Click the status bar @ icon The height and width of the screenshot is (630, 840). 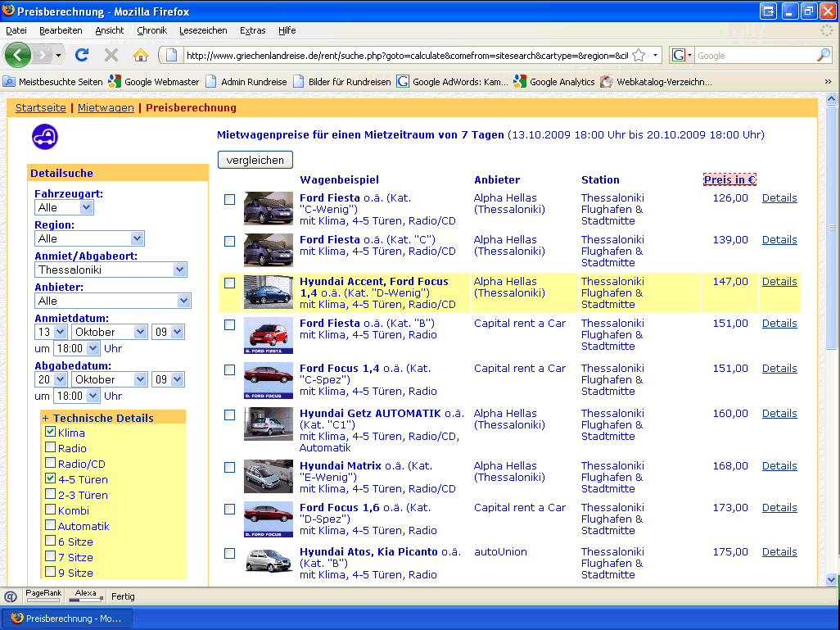10,596
